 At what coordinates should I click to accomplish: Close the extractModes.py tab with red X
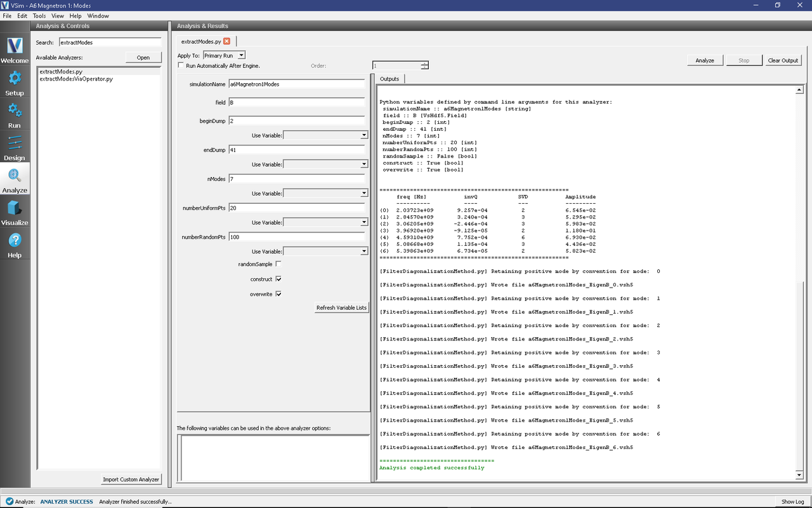(227, 41)
